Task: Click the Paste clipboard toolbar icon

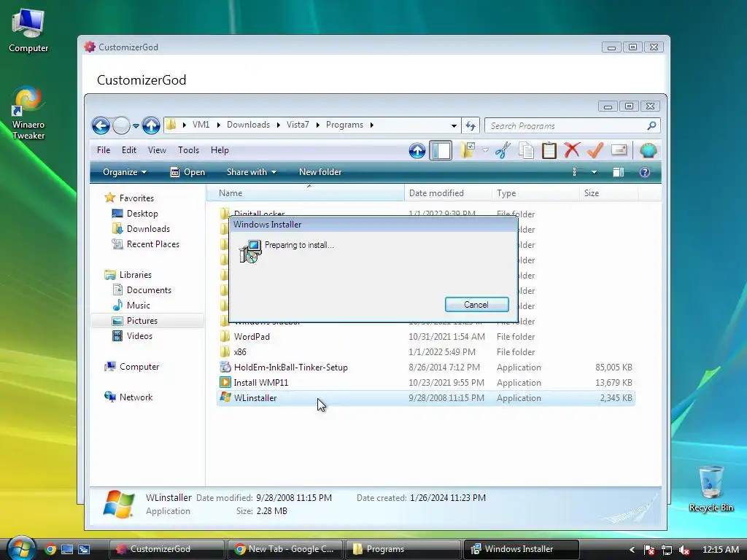Action: click(x=549, y=150)
